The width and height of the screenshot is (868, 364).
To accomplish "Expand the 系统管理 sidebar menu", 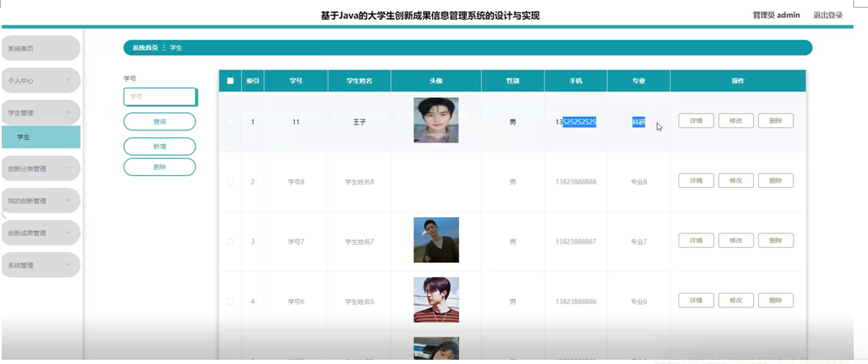I will 41,264.
